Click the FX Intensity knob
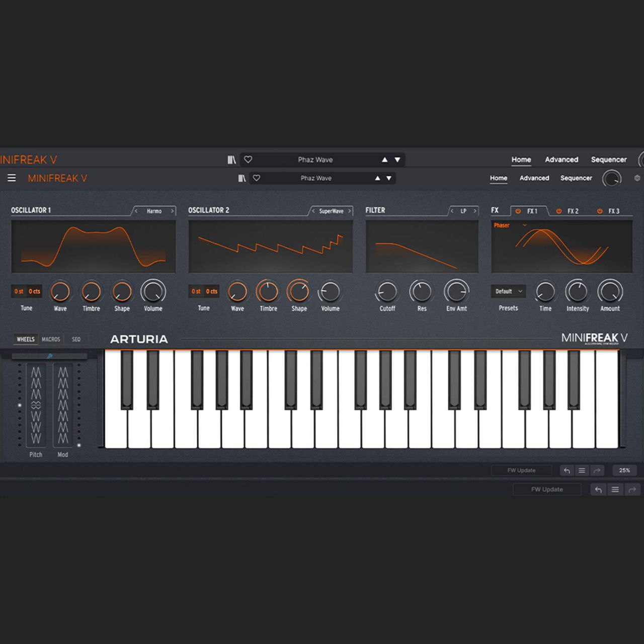 click(577, 291)
